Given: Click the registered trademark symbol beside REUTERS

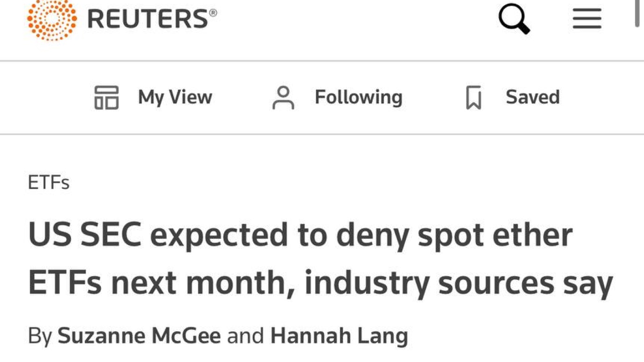Looking at the screenshot, I should pyautogui.click(x=213, y=13).
